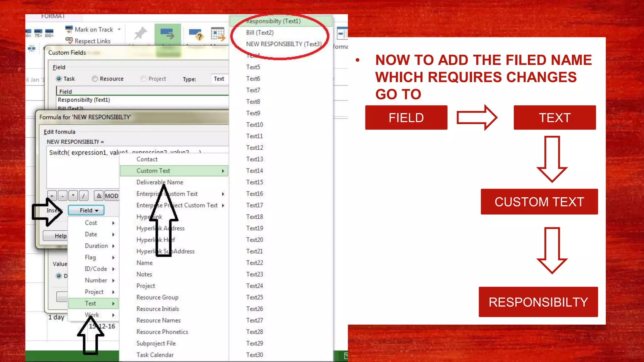The height and width of the screenshot is (362, 644).
Task: Click the information form icon at right
Action: (342, 33)
